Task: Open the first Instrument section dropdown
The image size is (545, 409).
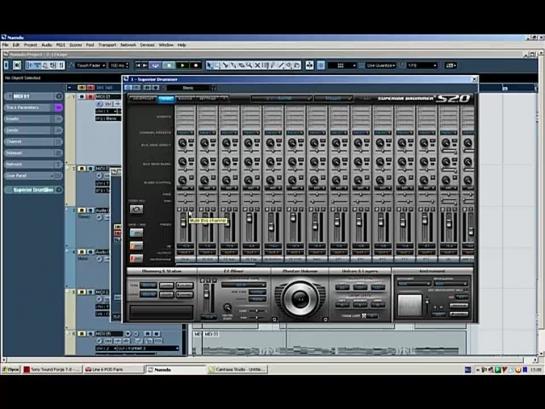Action: pos(414,284)
